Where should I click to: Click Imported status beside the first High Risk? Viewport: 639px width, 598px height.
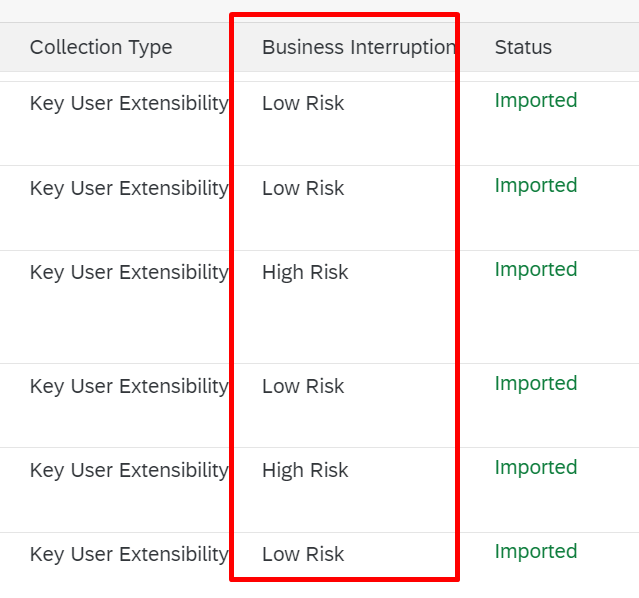pyautogui.click(x=536, y=269)
